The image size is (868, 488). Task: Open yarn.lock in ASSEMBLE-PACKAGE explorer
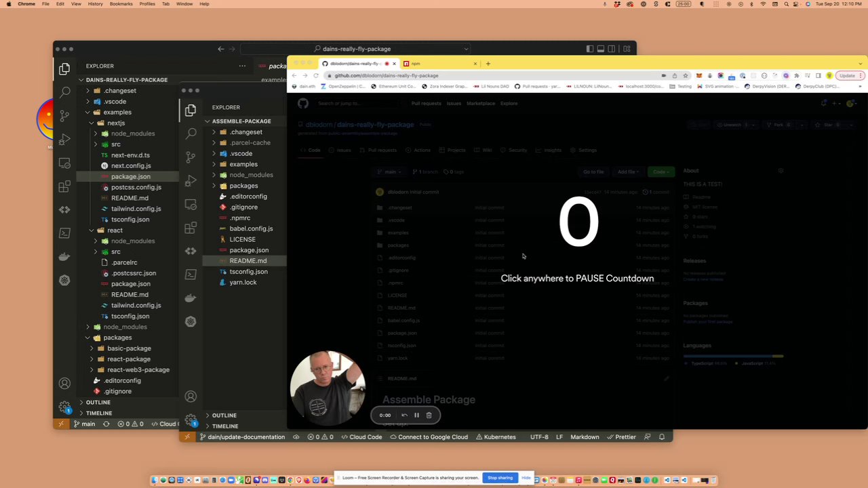pyautogui.click(x=243, y=283)
